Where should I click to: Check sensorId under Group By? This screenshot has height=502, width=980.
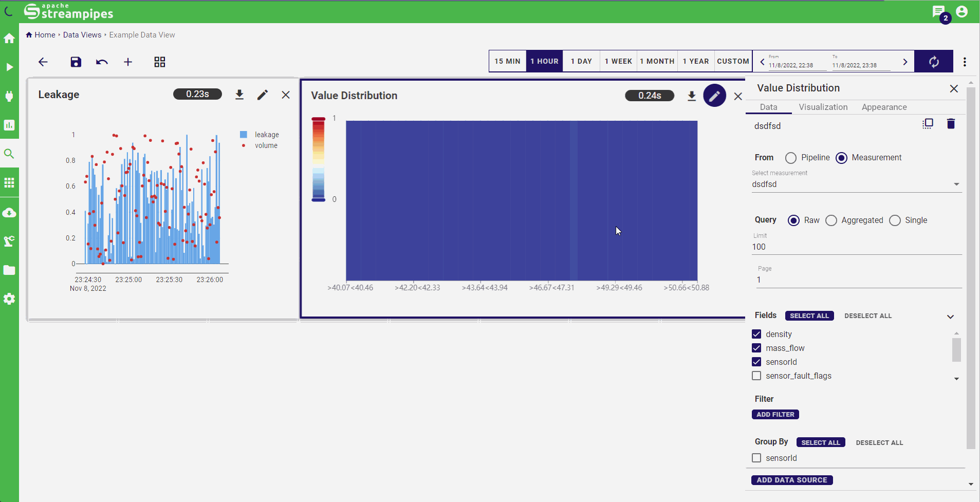(756, 458)
